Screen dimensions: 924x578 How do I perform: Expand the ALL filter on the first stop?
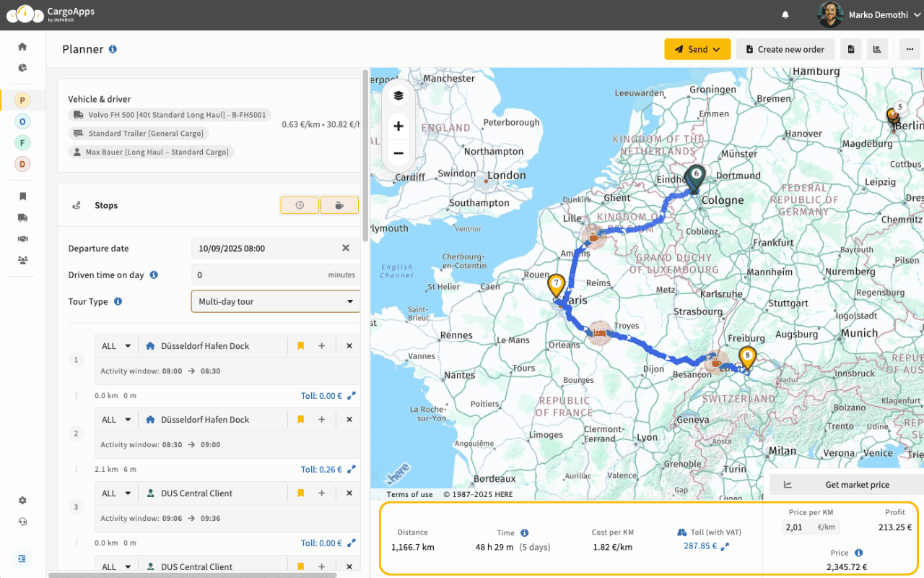115,345
